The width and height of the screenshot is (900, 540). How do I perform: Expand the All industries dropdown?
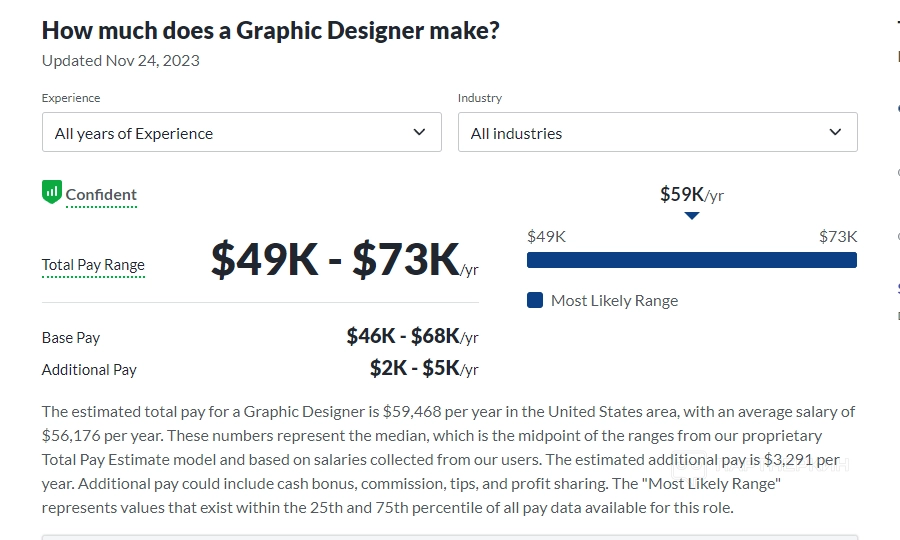tap(657, 132)
